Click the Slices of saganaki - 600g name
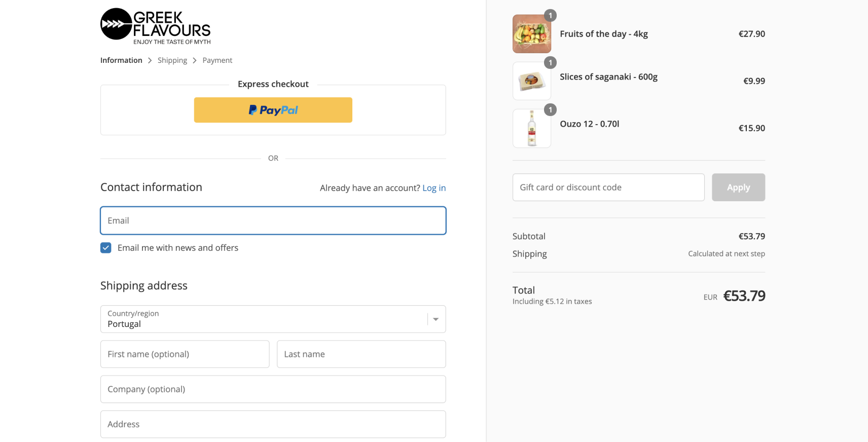Image resolution: width=868 pixels, height=442 pixels. click(608, 77)
